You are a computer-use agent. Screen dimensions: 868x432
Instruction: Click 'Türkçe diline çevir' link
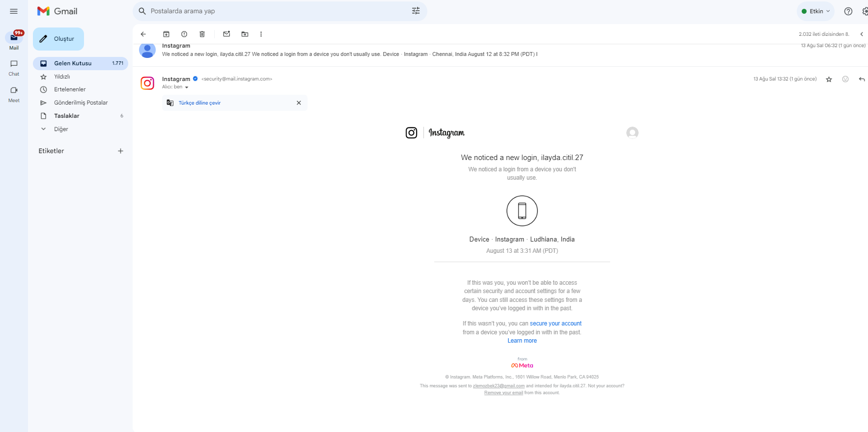[x=199, y=103]
